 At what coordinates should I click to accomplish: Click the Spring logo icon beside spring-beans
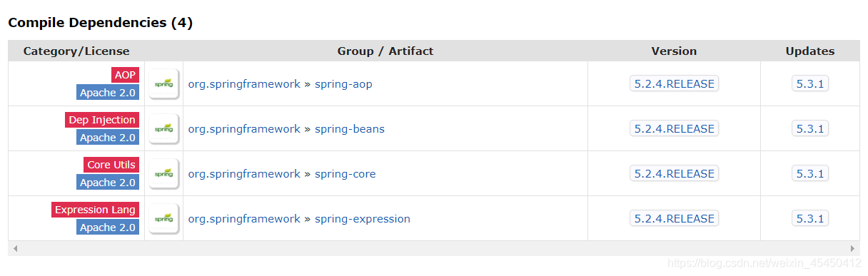click(163, 128)
